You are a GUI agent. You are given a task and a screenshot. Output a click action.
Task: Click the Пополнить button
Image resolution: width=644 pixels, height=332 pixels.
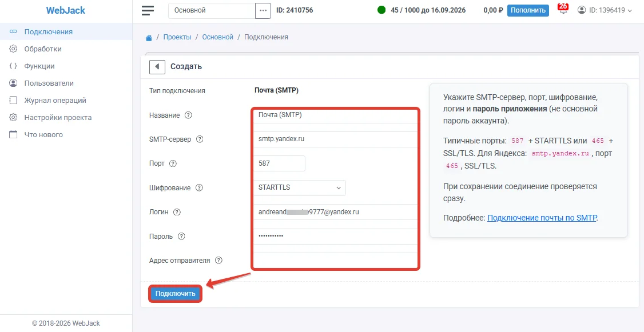[x=528, y=10]
